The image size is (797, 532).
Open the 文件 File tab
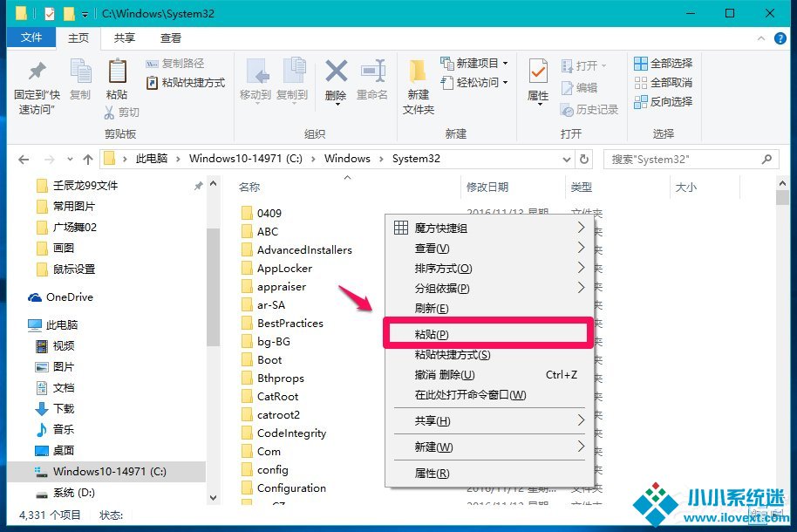31,38
